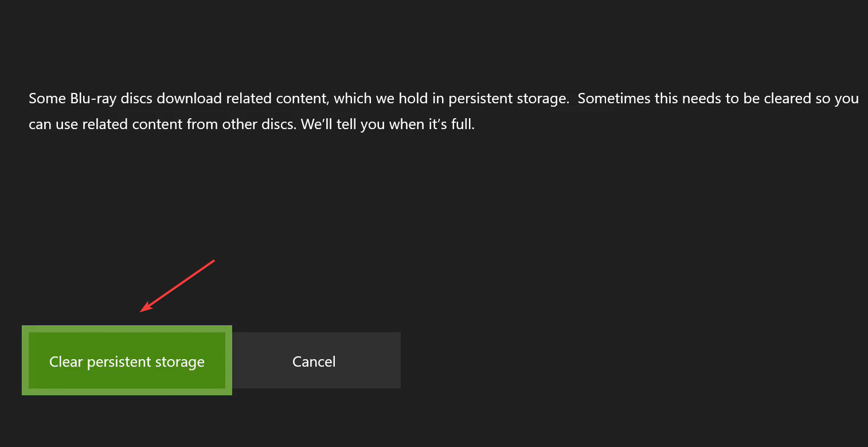This screenshot has height=447, width=868.
Task: Tap the 'Clear persistent storage' label text
Action: [x=127, y=362]
